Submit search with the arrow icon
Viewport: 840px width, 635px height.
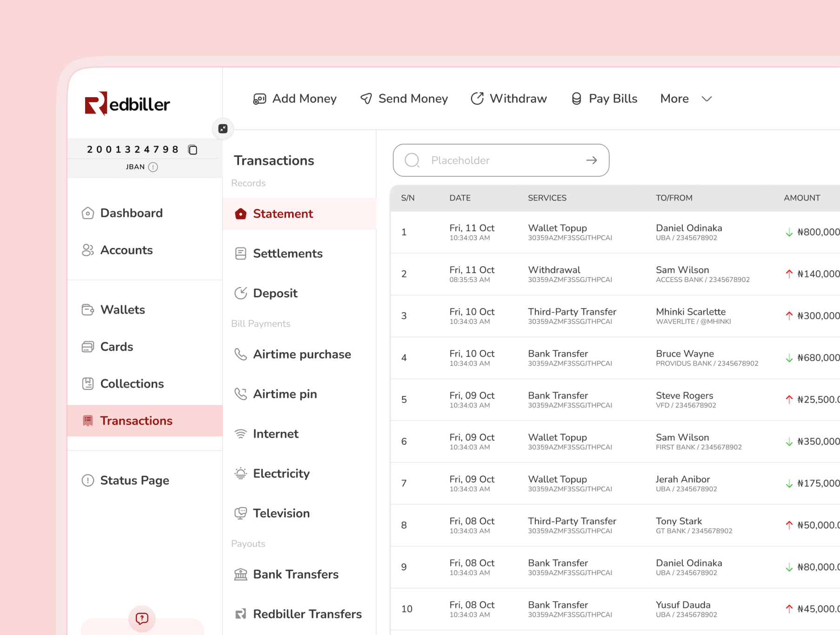click(x=591, y=160)
